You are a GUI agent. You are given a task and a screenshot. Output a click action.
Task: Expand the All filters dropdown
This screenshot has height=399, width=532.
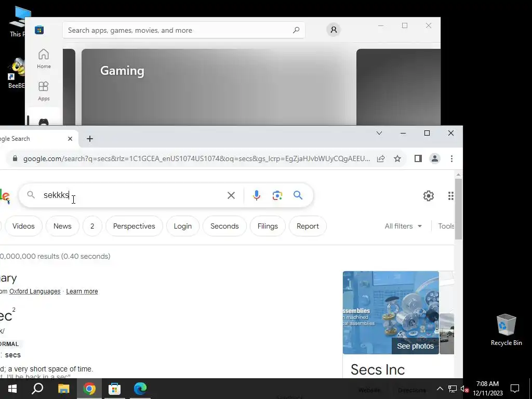coord(403,226)
